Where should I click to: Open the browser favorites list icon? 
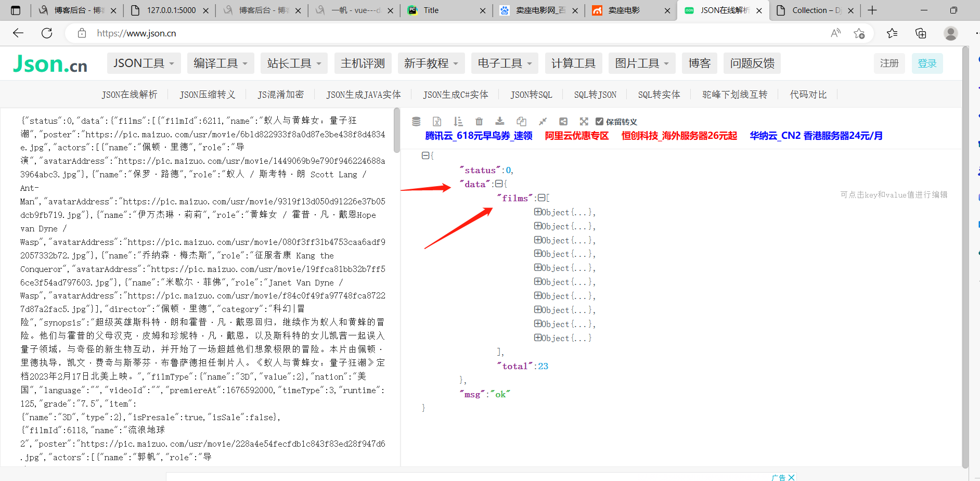[892, 33]
